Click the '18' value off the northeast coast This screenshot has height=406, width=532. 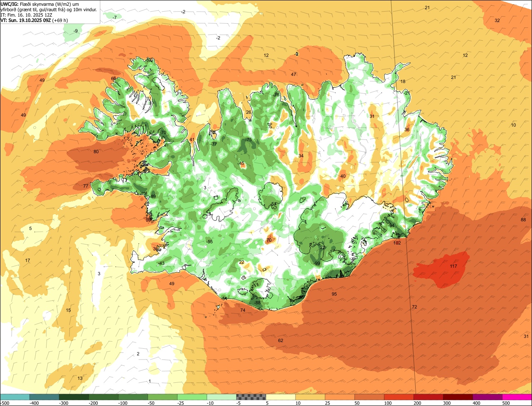403,81
